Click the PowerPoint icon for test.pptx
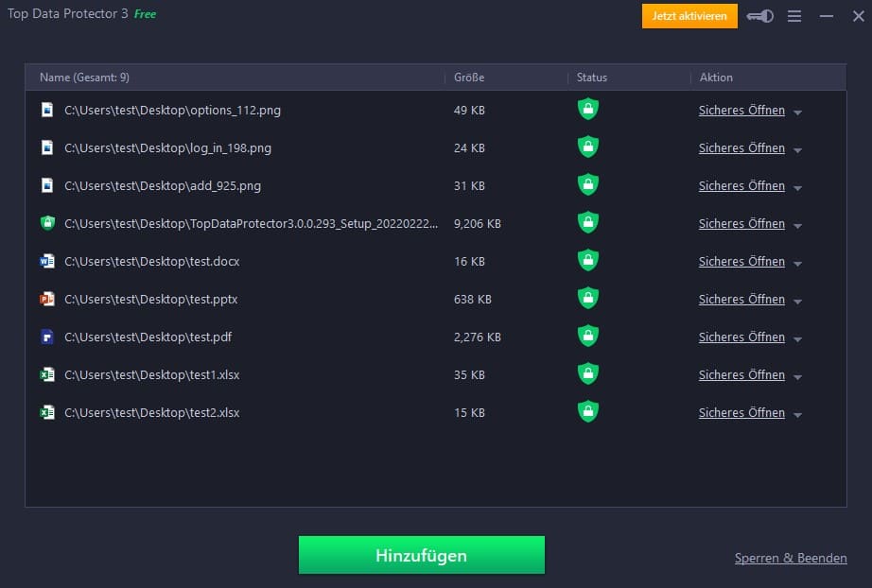This screenshot has width=872, height=588. (x=47, y=299)
